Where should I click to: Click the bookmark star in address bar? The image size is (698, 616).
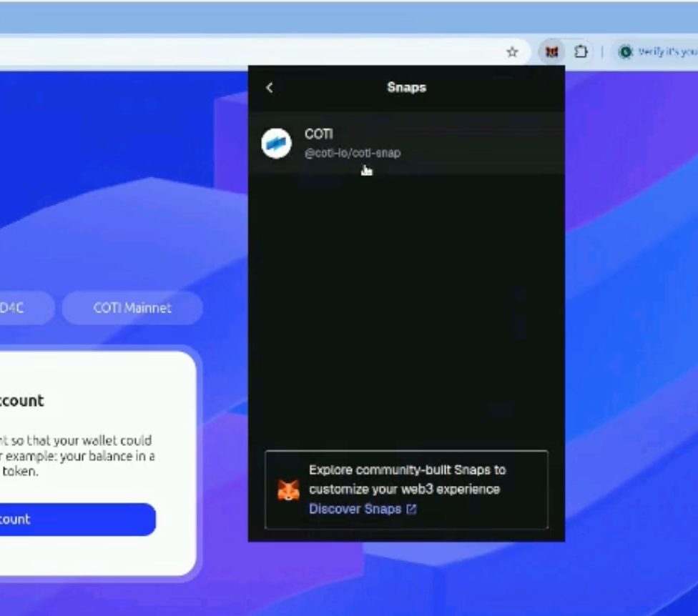512,52
